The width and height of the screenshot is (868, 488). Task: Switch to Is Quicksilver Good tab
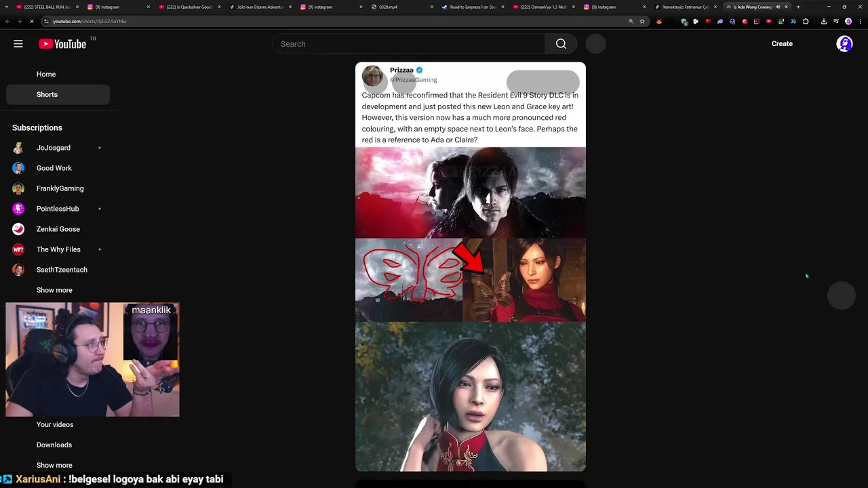(x=189, y=7)
